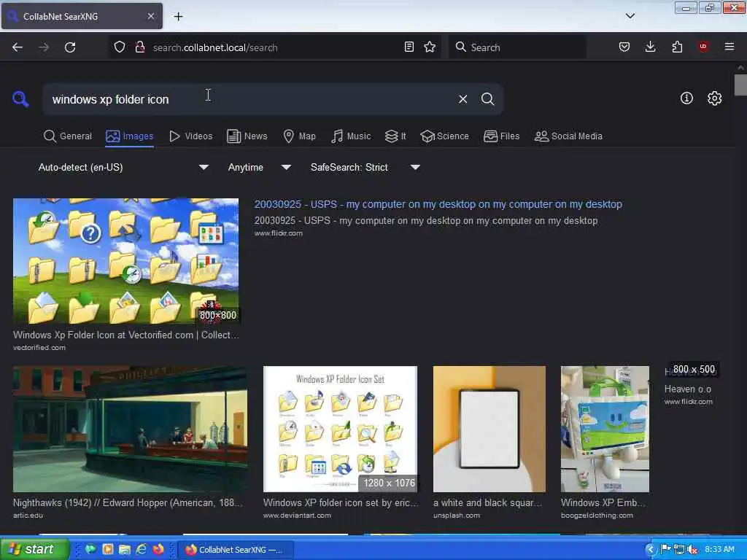
Task: Open the 20030925 - USPS result title link
Action: [x=438, y=204]
